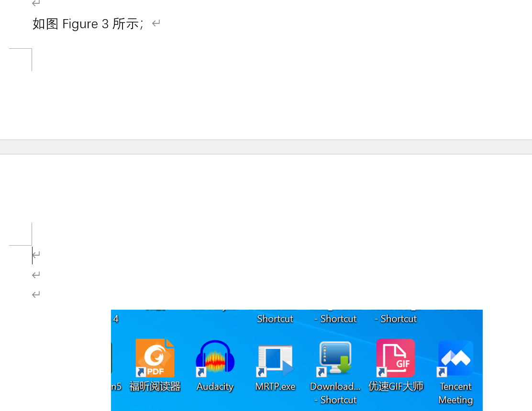The image size is (532, 411).
Task: Click the text 如图 Figure 3 所示
Action: coord(88,24)
